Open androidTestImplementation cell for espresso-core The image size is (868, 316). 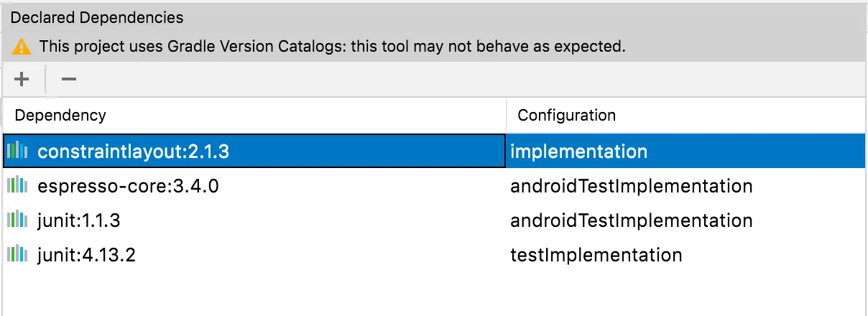click(686, 186)
